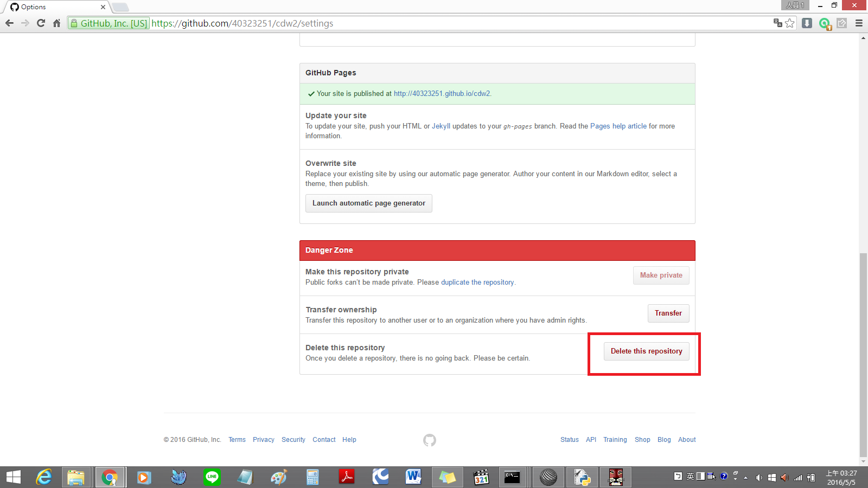Open the Help footer link
This screenshot has height=488, width=868.
pyautogui.click(x=349, y=440)
